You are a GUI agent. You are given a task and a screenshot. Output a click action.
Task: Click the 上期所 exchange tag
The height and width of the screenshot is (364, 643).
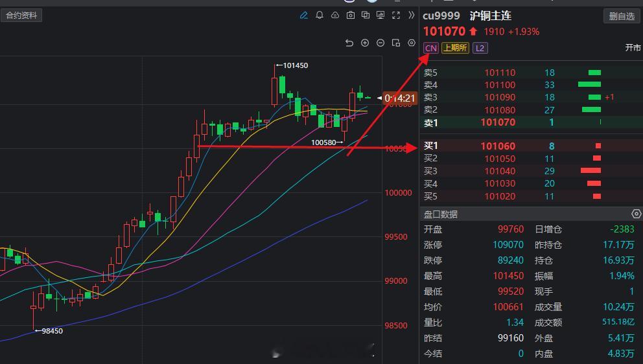[455, 48]
